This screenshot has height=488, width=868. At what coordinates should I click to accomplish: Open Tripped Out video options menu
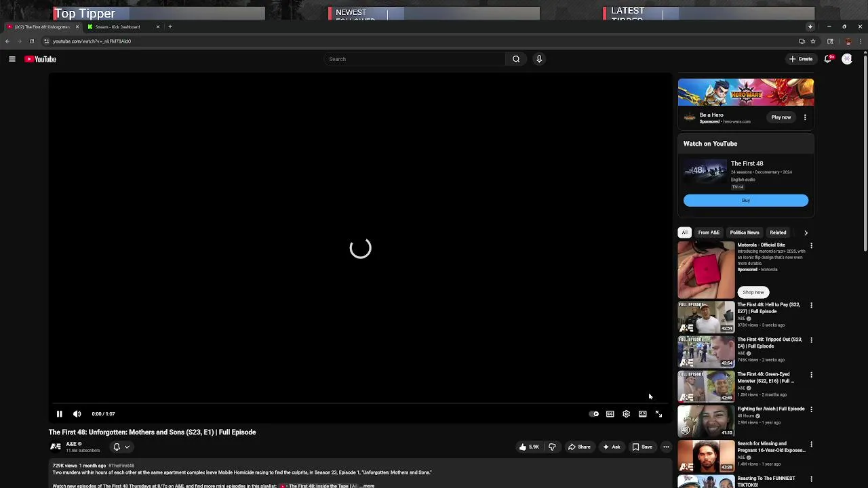(x=811, y=340)
